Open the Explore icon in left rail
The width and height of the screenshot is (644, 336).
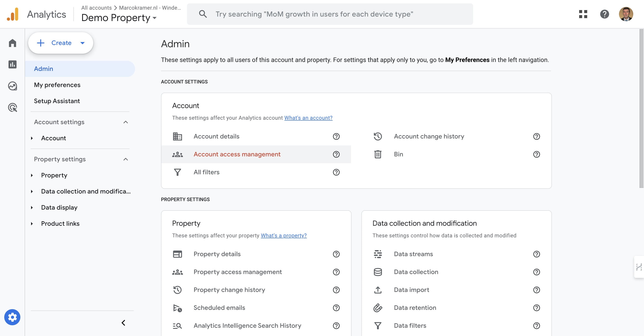click(x=12, y=86)
